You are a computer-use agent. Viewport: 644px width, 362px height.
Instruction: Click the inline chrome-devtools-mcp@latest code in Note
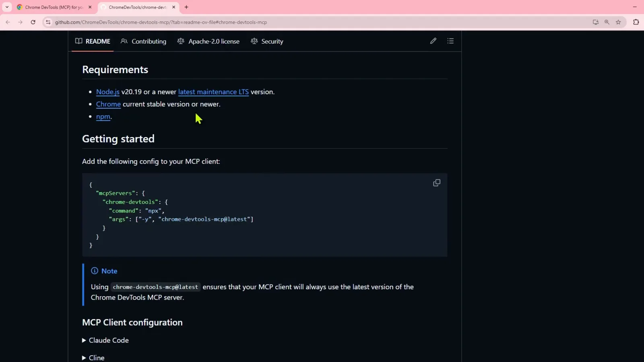155,287
